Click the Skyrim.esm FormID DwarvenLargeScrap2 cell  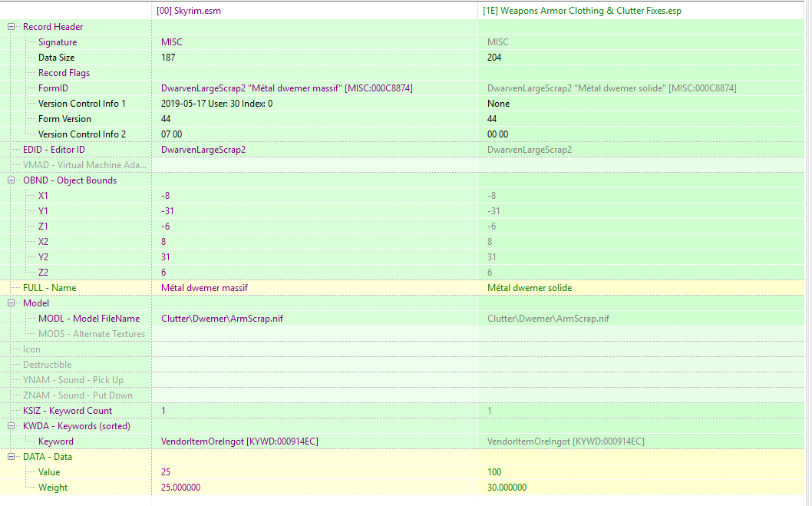[x=287, y=88]
